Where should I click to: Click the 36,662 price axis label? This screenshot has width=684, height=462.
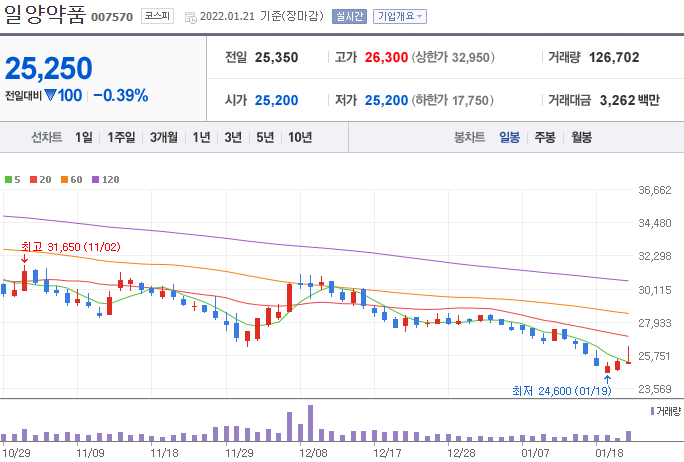pyautogui.click(x=654, y=190)
